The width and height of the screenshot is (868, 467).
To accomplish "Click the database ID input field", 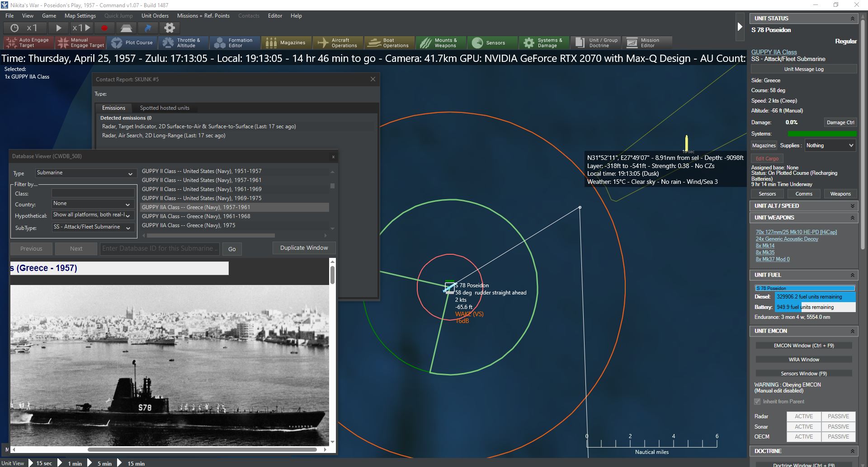I will [x=159, y=248].
